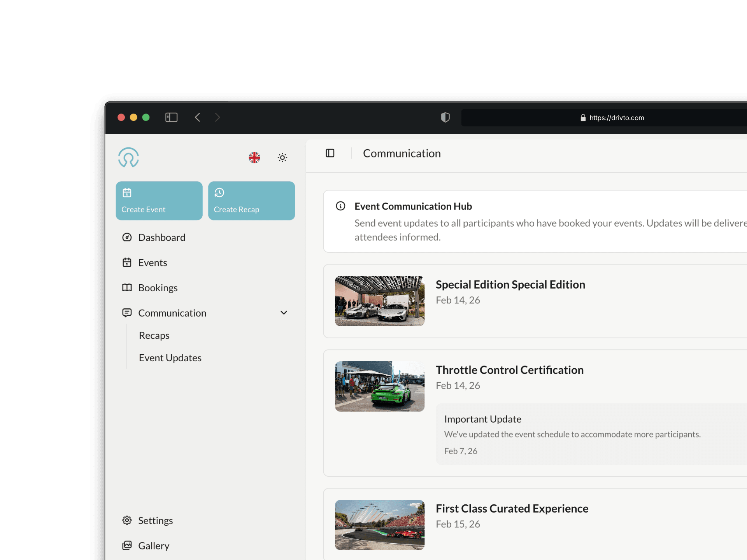Select Recaps under Communication
This screenshot has height=560, width=747.
tap(154, 335)
